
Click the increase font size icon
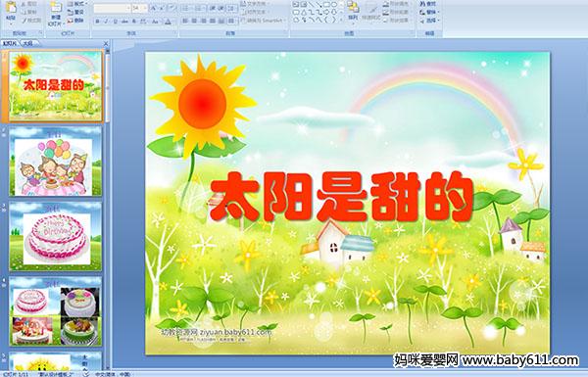(154, 8)
